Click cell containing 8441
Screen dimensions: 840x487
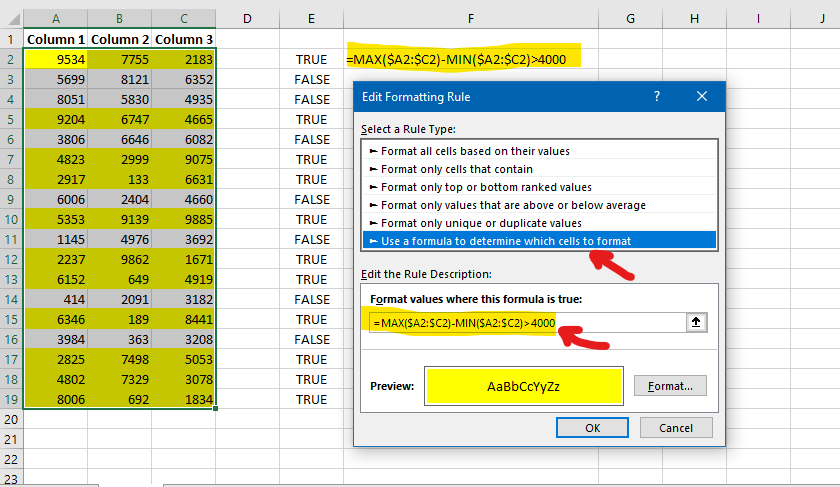(x=184, y=319)
